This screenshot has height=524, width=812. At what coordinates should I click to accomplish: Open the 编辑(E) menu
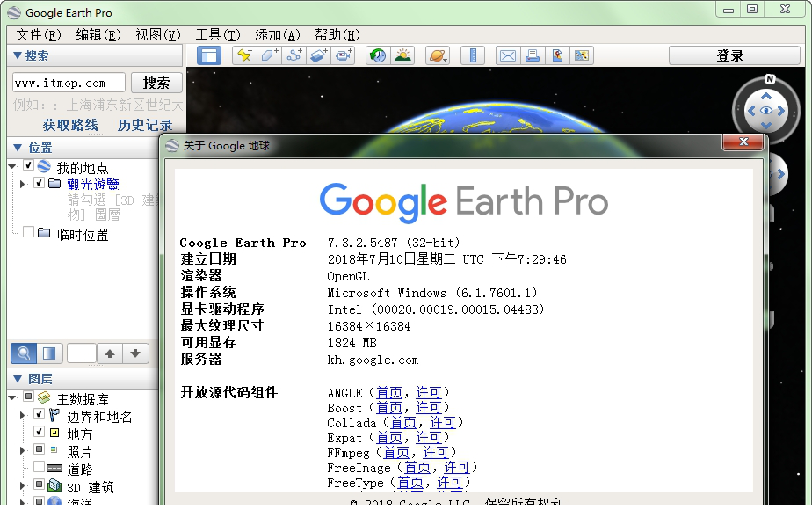pos(98,34)
